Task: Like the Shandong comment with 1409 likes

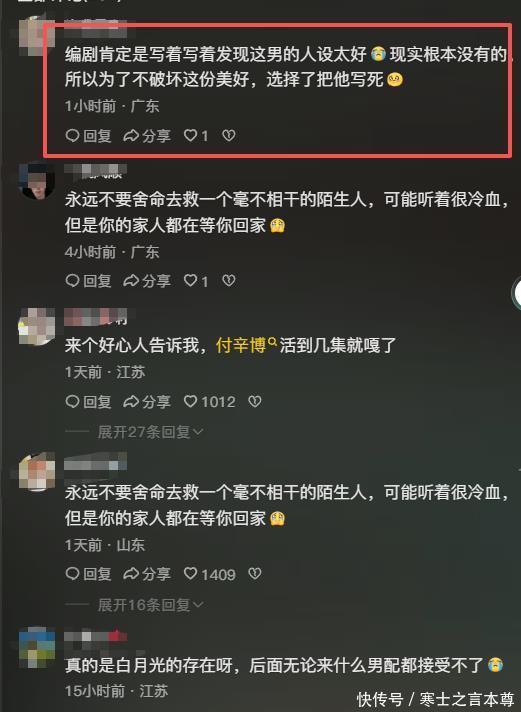Action: tap(209, 574)
